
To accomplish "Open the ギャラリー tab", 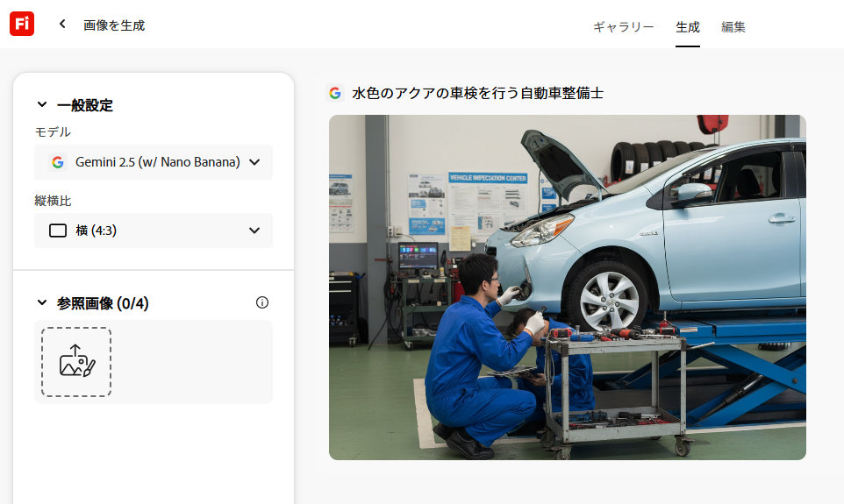I will pyautogui.click(x=623, y=26).
